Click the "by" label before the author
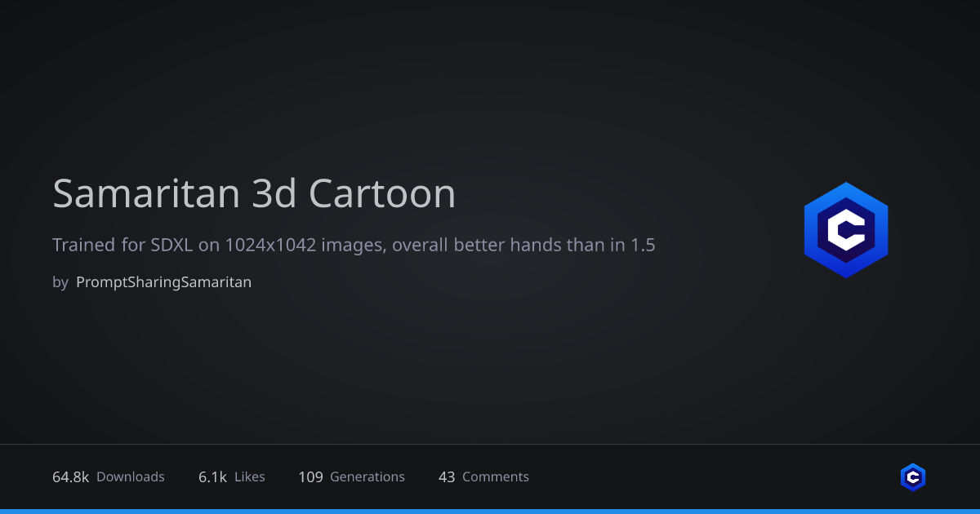The height and width of the screenshot is (514, 980). [x=60, y=282]
